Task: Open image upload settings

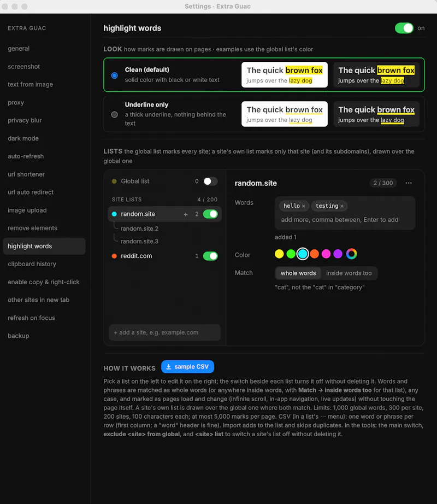Action: click(x=44, y=210)
